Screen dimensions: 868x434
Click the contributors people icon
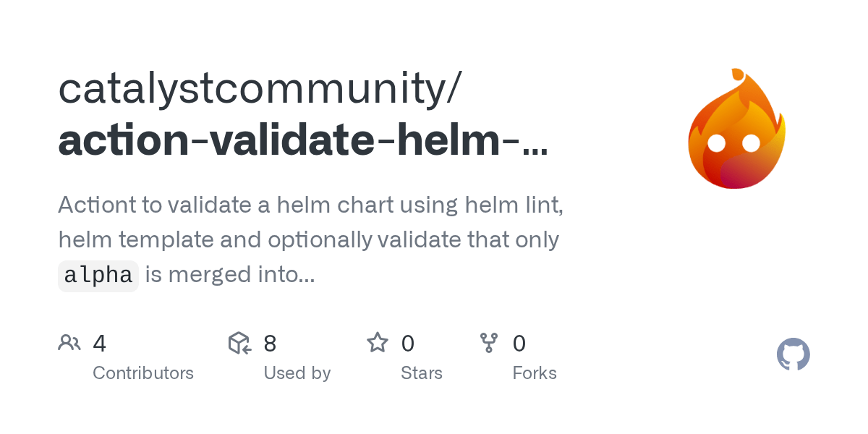pyautogui.click(x=69, y=343)
